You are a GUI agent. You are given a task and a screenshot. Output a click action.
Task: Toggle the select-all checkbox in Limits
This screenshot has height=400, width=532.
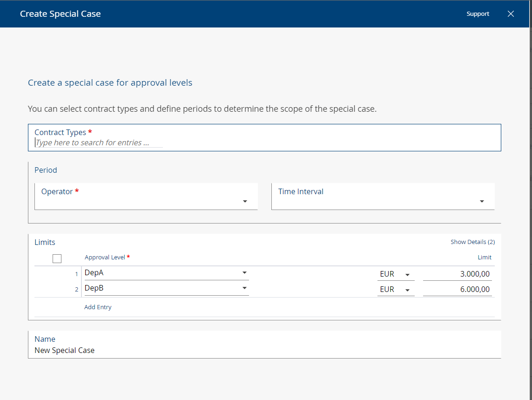[57, 258]
